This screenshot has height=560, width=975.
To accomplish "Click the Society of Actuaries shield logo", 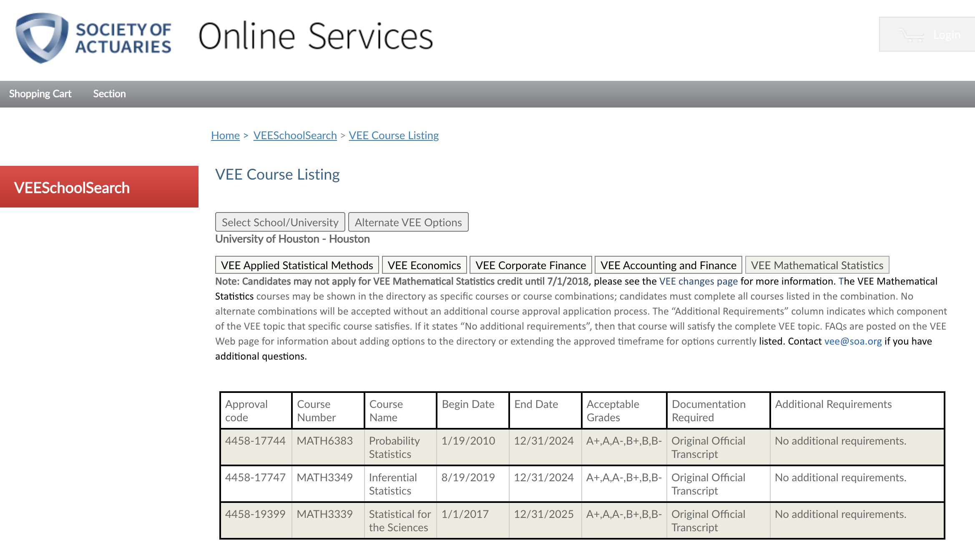I will click(x=42, y=37).
